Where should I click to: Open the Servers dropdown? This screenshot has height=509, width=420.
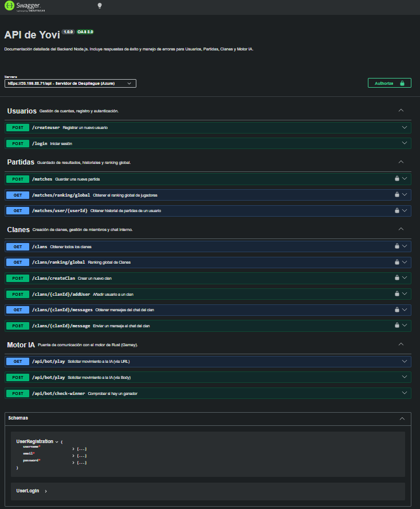[70, 83]
